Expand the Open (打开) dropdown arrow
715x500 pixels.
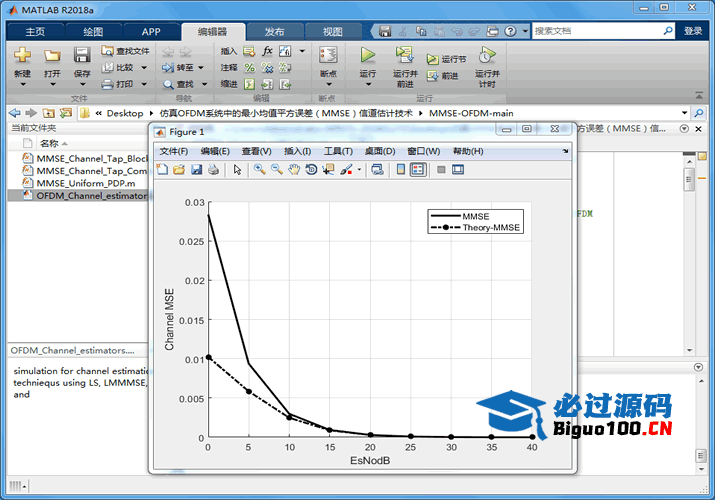(52, 84)
